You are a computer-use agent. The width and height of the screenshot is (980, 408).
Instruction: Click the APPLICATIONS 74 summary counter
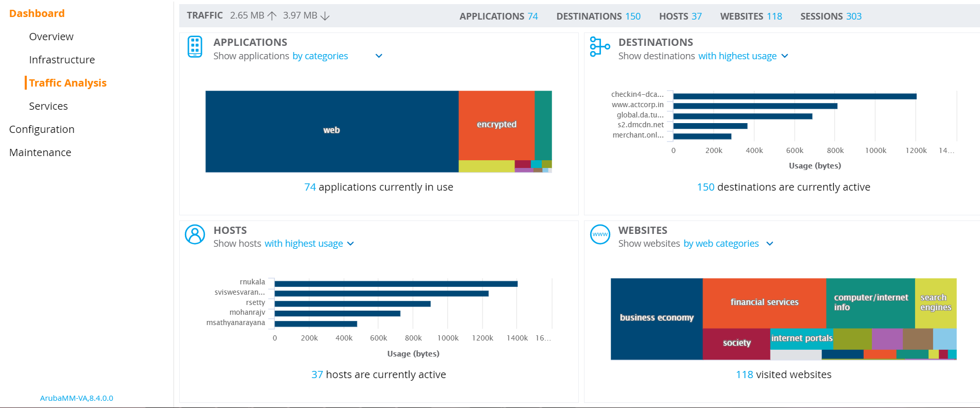point(498,16)
